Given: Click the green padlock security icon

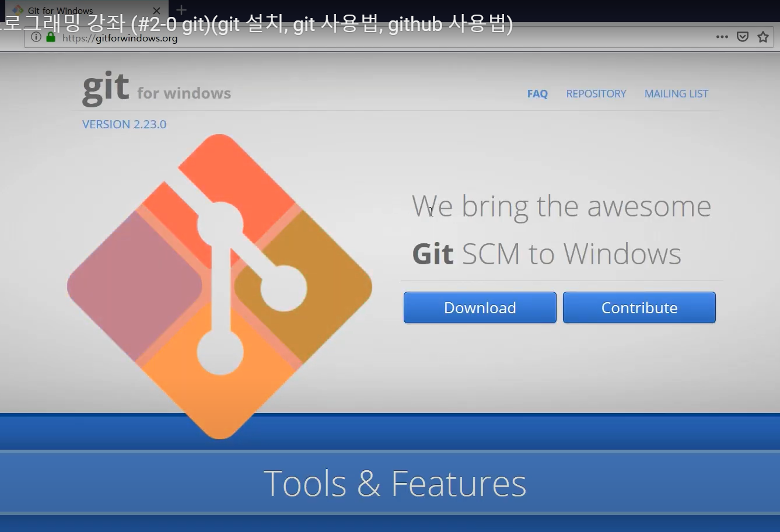Looking at the screenshot, I should pos(51,37).
